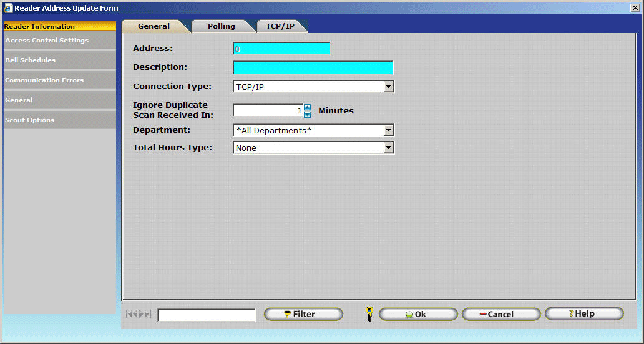Click the last record navigation arrow
Image resolution: width=644 pixels, height=344 pixels.
pos(149,314)
